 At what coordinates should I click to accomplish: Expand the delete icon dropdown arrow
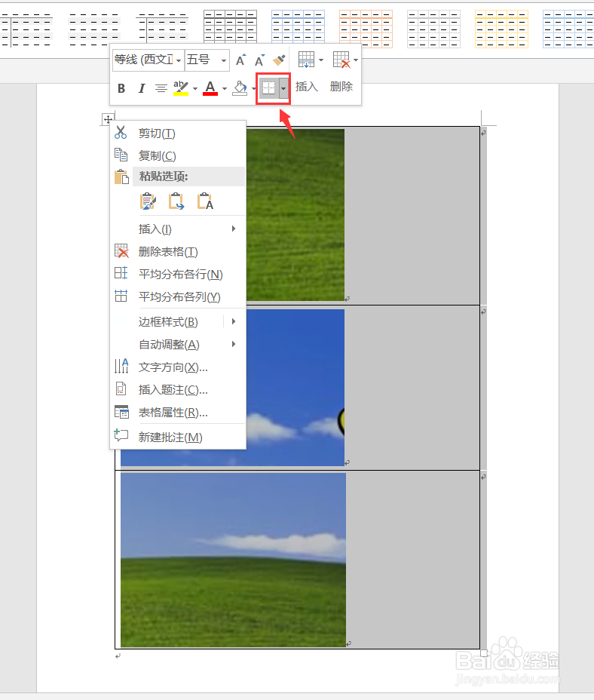pyautogui.click(x=356, y=60)
